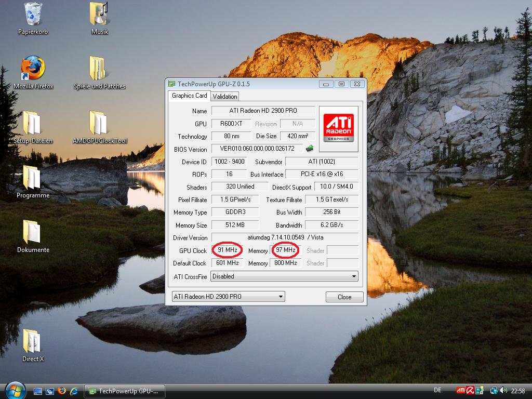Click the GPU-Z maximize button
This screenshot has height=399, width=532.
coord(341,84)
